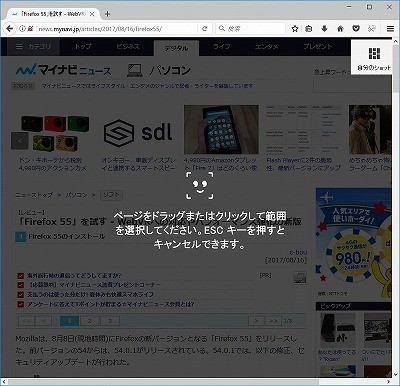Open the action camera article thumbnail
The width and height of the screenshot is (400, 386).
55,133
